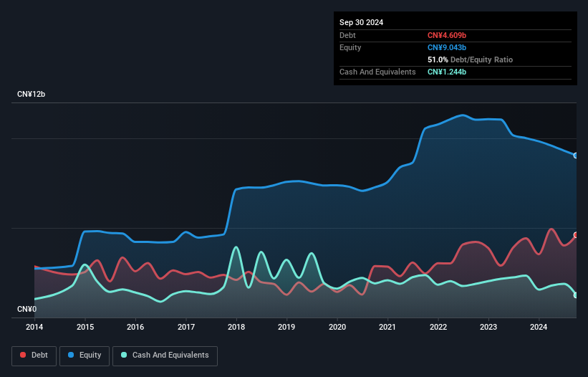Click the red Debt legend dot

point(23,355)
